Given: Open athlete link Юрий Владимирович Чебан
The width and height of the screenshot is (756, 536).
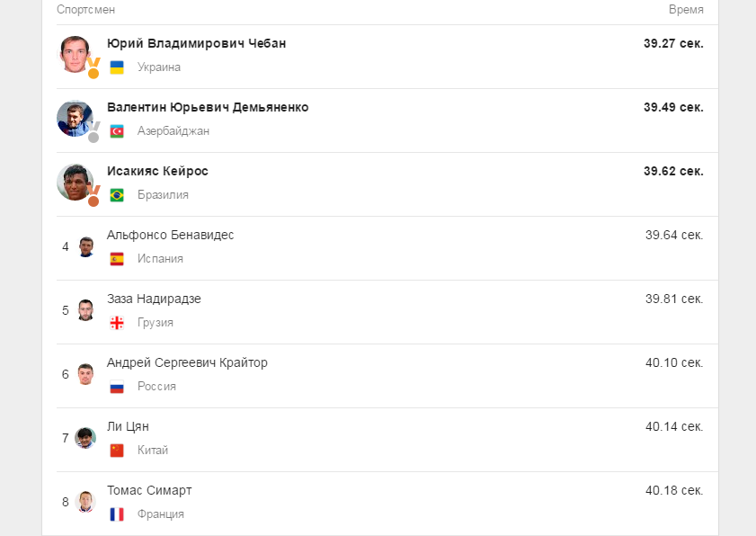Looking at the screenshot, I should coord(196,43).
